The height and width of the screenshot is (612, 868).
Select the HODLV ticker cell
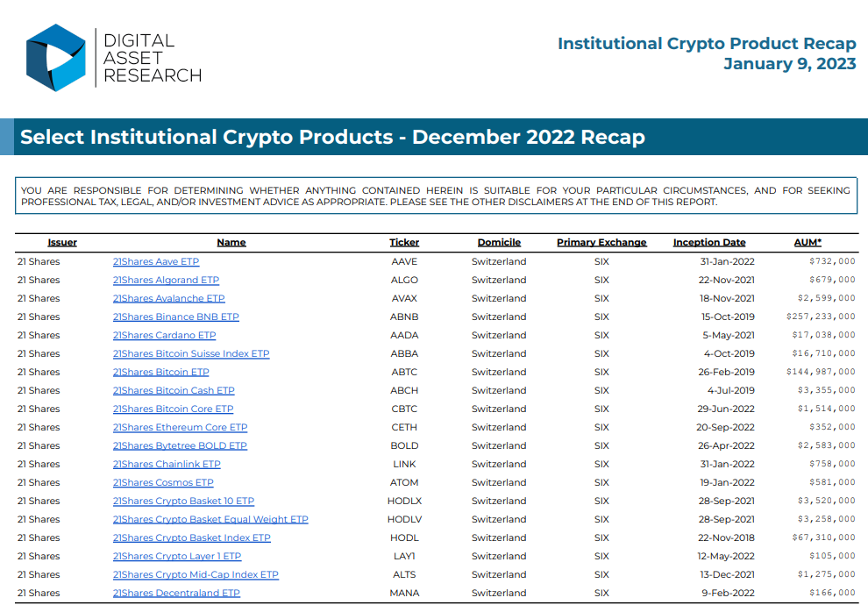[x=404, y=519]
